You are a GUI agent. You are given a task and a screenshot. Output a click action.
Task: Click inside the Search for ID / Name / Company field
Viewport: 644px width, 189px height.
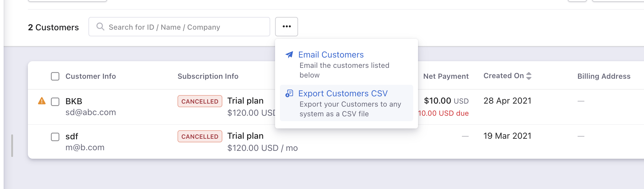click(x=179, y=27)
